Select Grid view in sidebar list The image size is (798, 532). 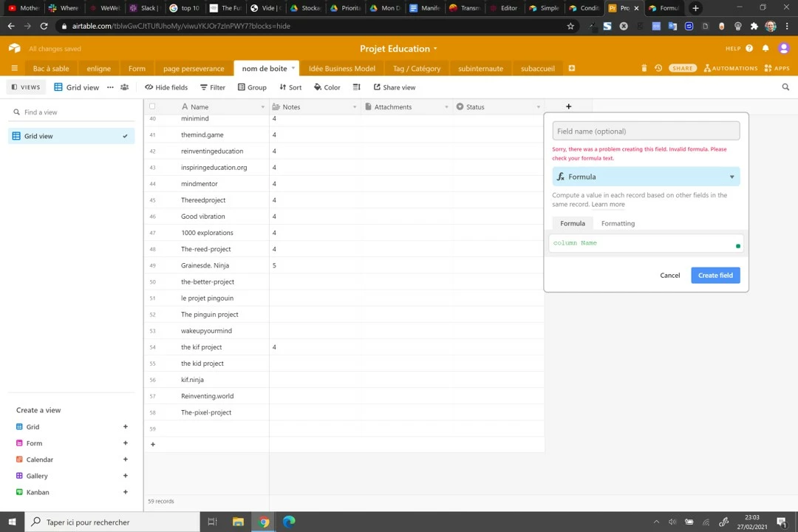(x=71, y=136)
